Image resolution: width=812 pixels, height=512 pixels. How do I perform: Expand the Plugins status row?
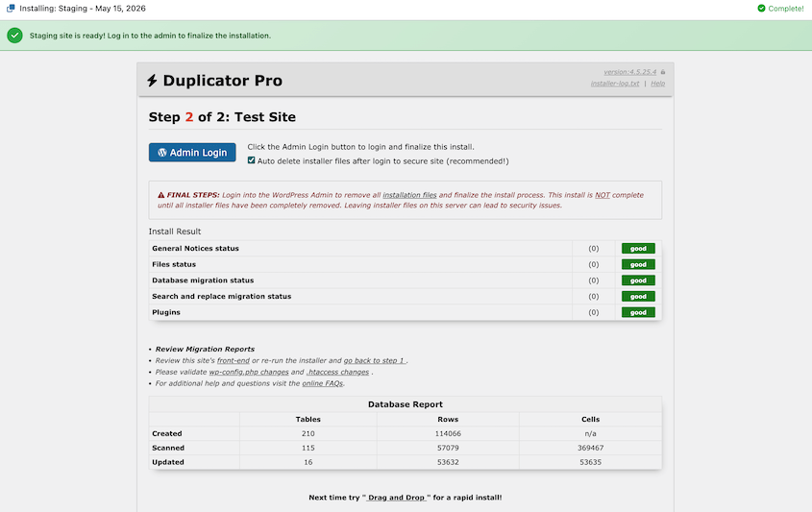pyautogui.click(x=405, y=313)
